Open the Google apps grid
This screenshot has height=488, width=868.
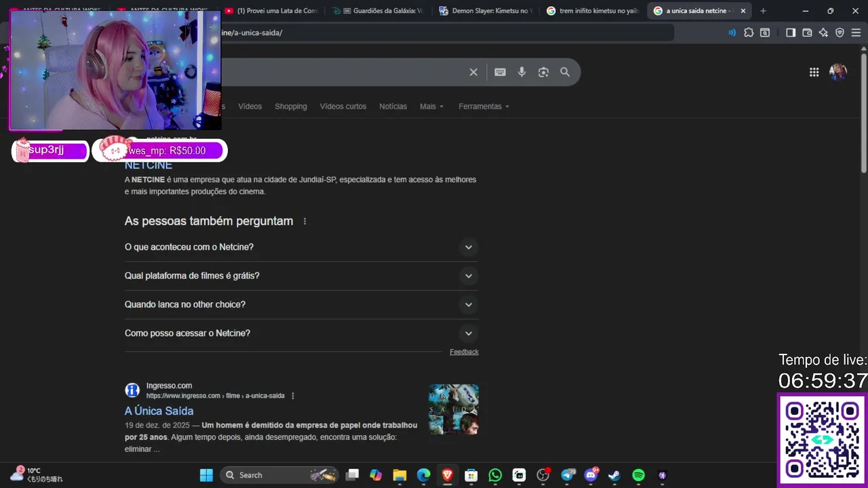tap(814, 73)
